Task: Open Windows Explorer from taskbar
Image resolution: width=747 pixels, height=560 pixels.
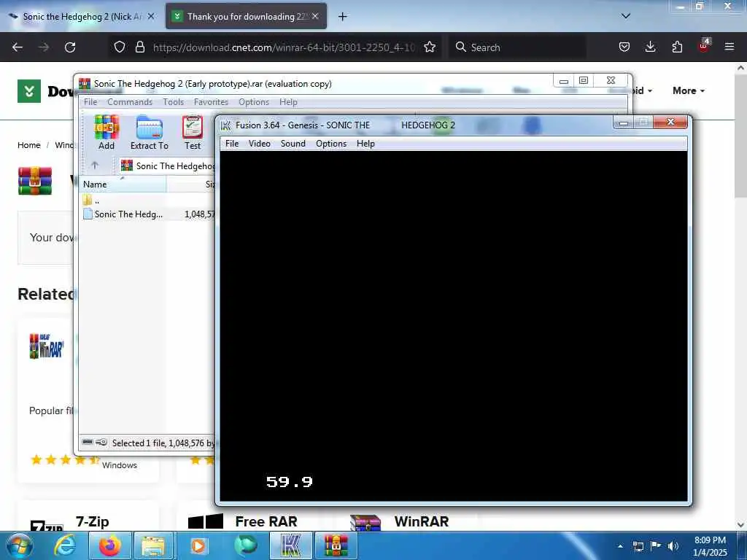Action: pyautogui.click(x=152, y=545)
